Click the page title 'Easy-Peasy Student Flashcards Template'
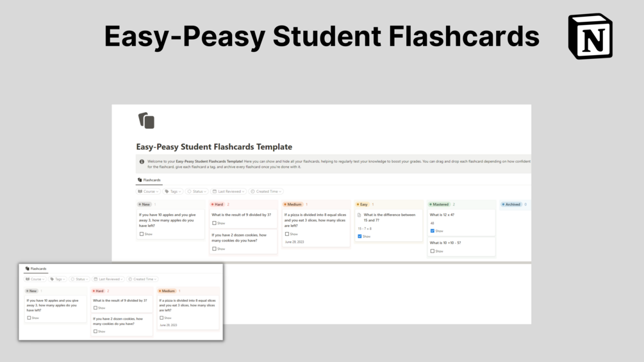This screenshot has height=362, width=644. pos(214,147)
